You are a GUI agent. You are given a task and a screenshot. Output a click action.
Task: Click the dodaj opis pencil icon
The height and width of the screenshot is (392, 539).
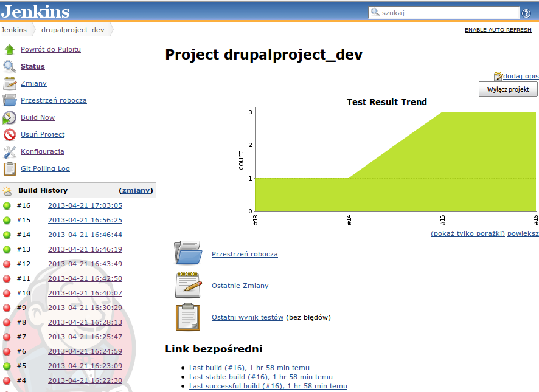click(x=498, y=75)
